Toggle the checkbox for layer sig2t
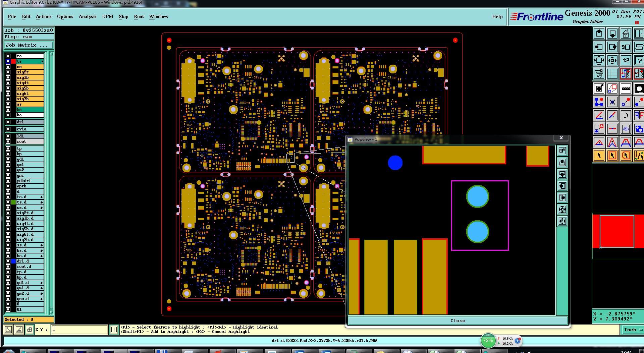Viewport: 644px width, 353px height. [8, 72]
